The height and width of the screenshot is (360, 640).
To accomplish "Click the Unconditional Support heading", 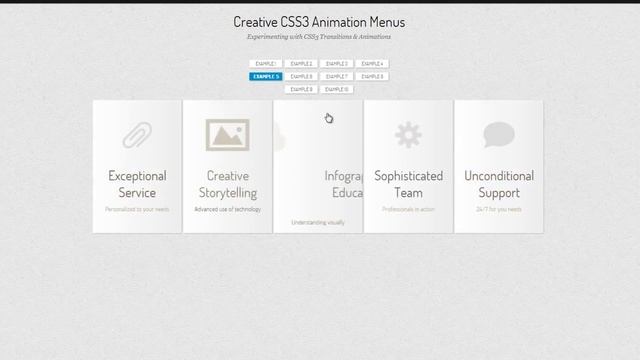I will (499, 184).
